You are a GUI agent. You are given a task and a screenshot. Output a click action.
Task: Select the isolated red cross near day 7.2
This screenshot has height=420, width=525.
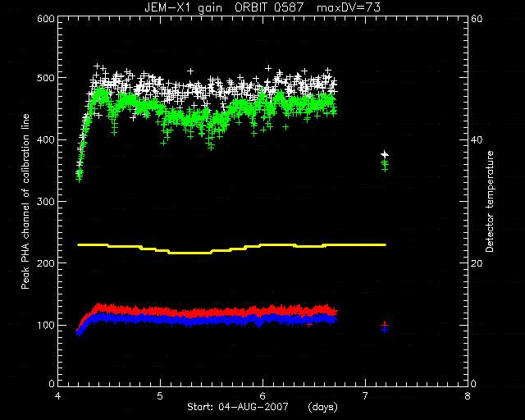click(385, 324)
